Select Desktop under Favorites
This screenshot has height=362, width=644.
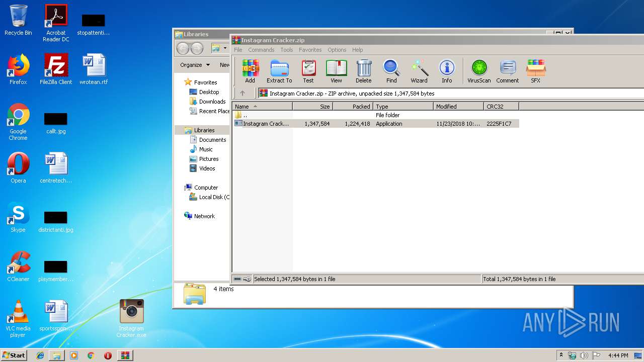point(204,92)
